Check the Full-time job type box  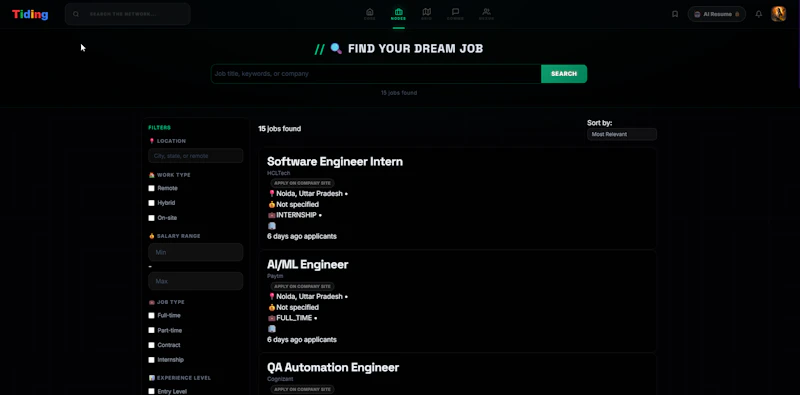(152, 315)
